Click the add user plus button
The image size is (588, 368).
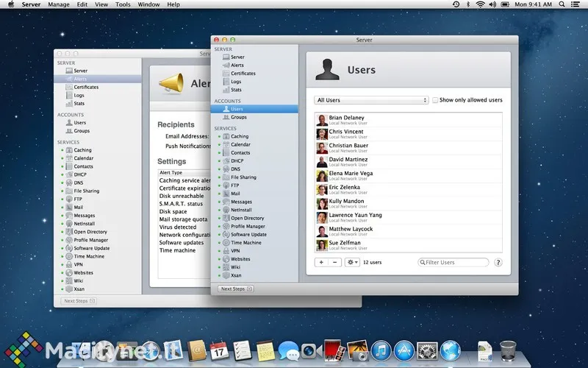click(x=321, y=262)
